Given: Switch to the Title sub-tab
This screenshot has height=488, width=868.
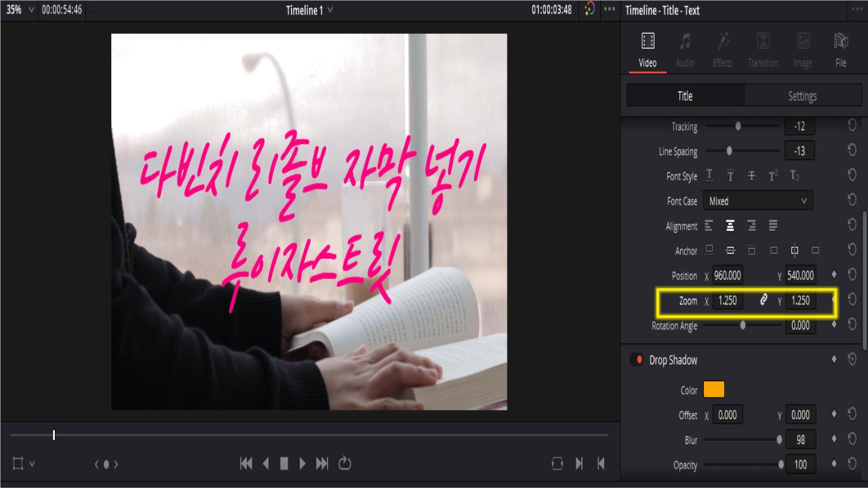Looking at the screenshot, I should click(x=685, y=96).
